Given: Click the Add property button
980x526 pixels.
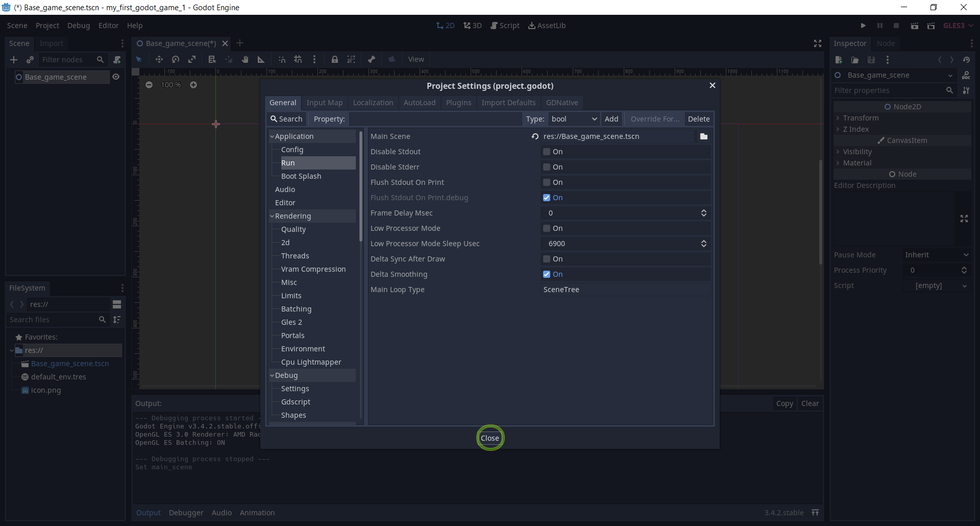Looking at the screenshot, I should tap(611, 119).
